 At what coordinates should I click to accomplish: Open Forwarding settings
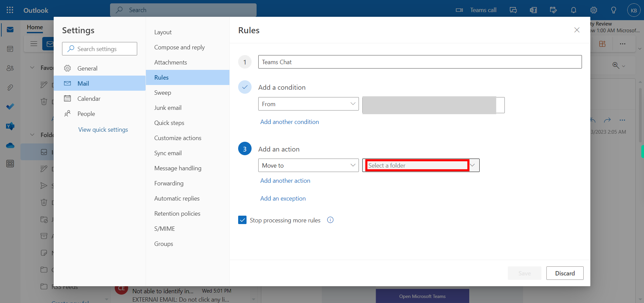click(x=187, y=183)
